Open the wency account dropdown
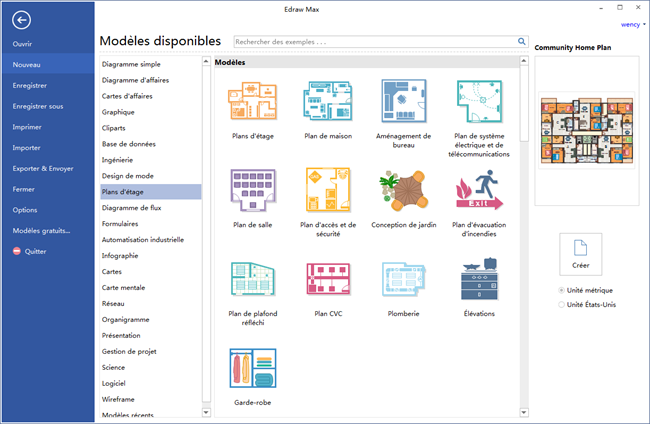Viewport: 650px width, 424px height. click(x=633, y=24)
